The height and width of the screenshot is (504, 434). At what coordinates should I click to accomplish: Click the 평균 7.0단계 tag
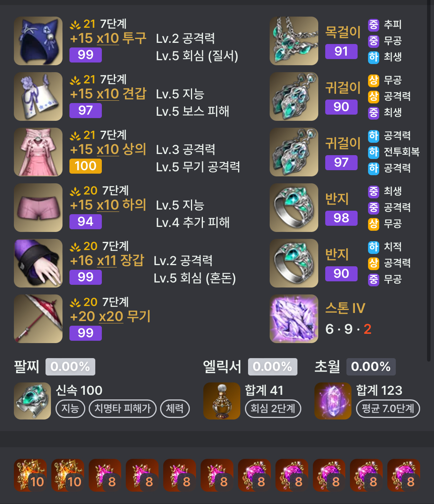388,409
